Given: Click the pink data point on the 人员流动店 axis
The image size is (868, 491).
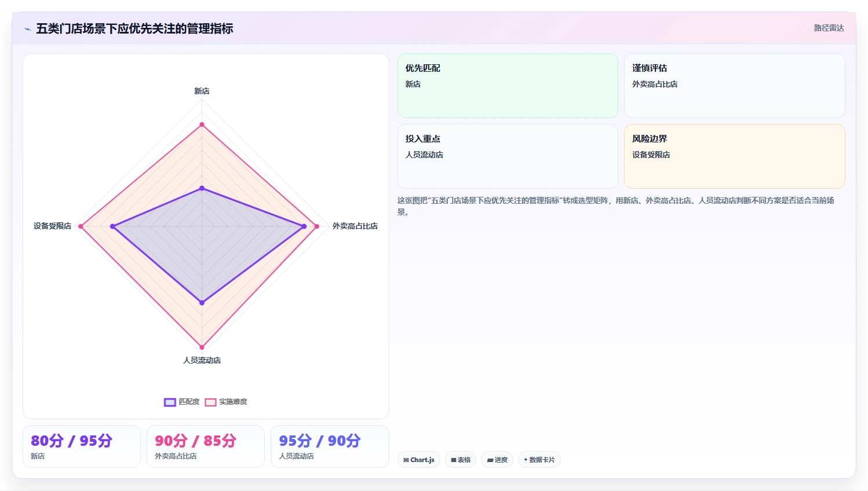Looking at the screenshot, I should click(202, 347).
